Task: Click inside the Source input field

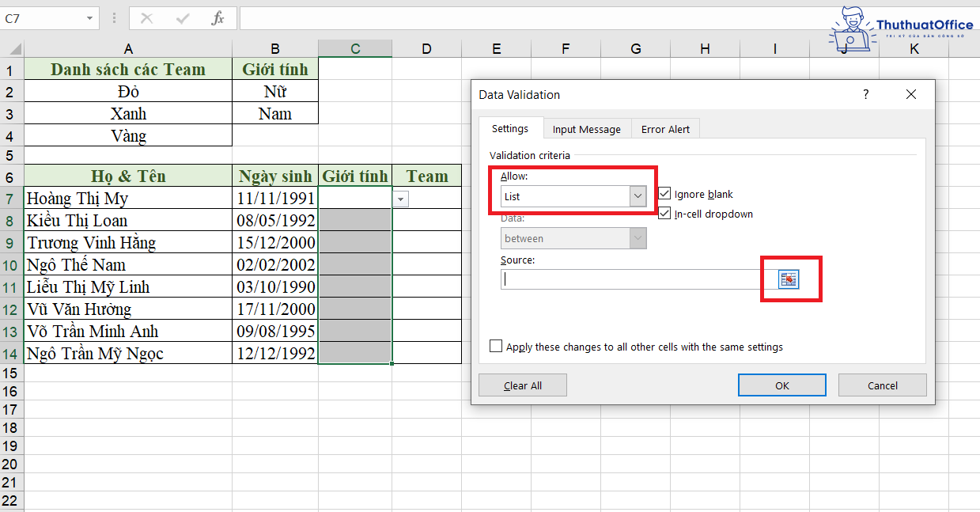Action: tap(625, 279)
